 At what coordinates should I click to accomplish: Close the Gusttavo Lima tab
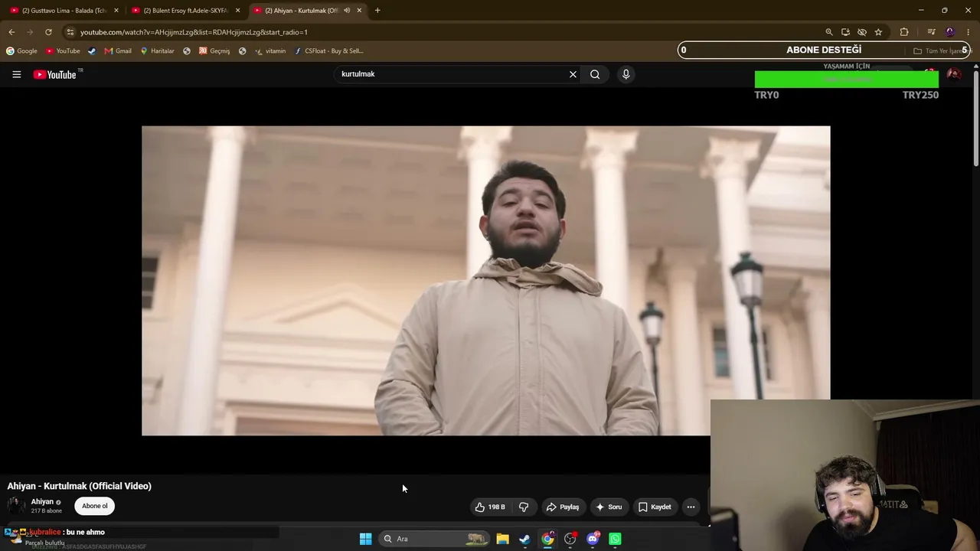click(x=116, y=11)
